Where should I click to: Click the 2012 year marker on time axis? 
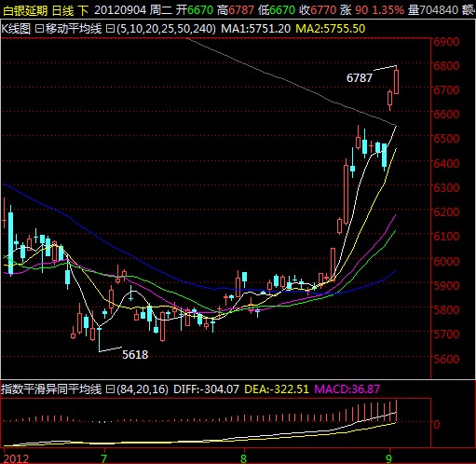[16, 458]
